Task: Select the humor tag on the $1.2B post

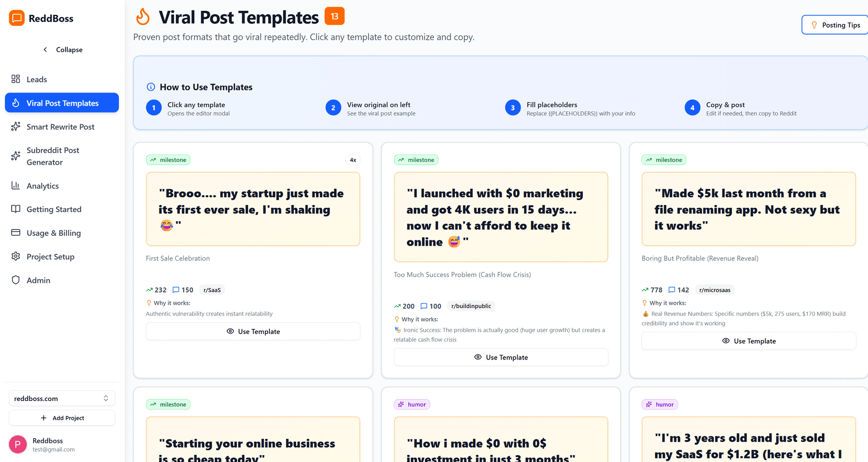Action: click(660, 404)
